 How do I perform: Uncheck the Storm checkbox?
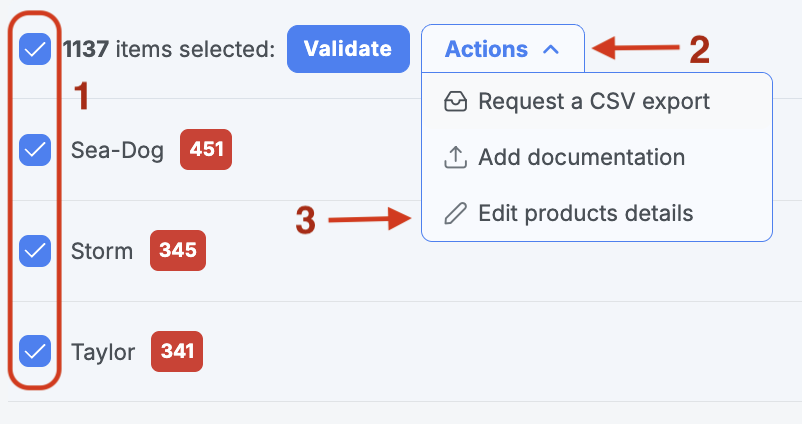click(35, 251)
